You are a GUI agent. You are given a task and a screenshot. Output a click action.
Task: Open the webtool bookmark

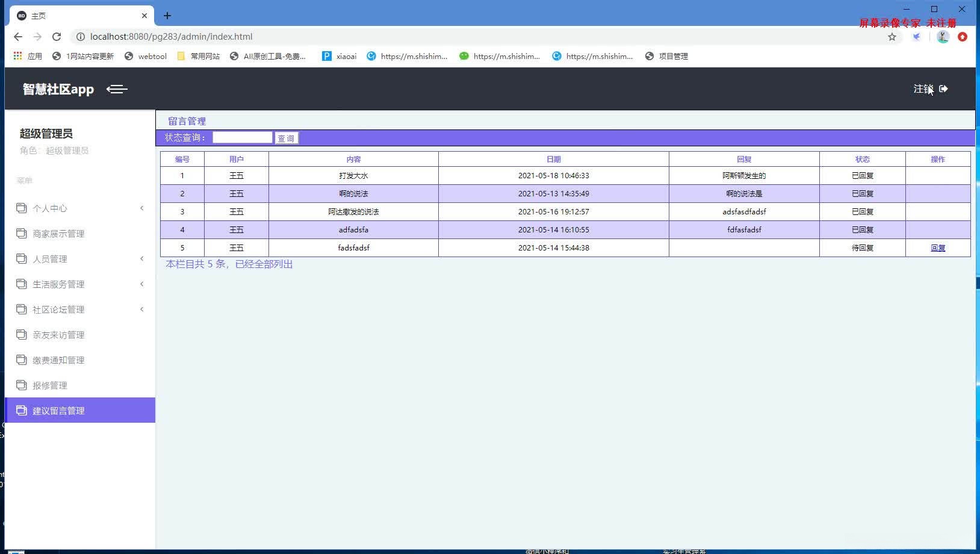(145, 56)
